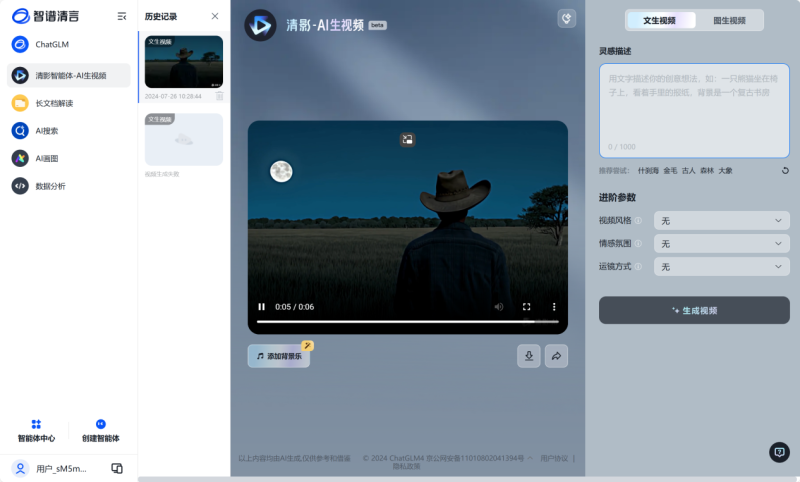Share the generated video
The width and height of the screenshot is (800, 482).
click(x=556, y=356)
